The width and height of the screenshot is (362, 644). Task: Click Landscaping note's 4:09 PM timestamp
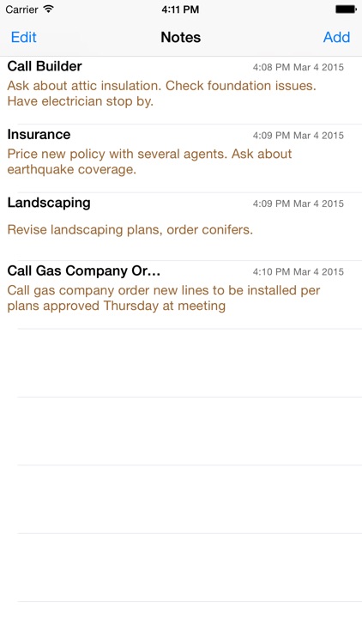tap(299, 204)
